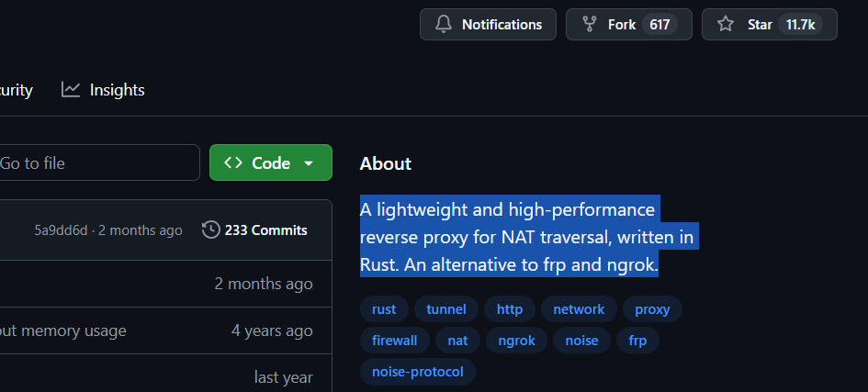The image size is (868, 392).
Task: Click the Go to file search field
Action: [x=92, y=163]
